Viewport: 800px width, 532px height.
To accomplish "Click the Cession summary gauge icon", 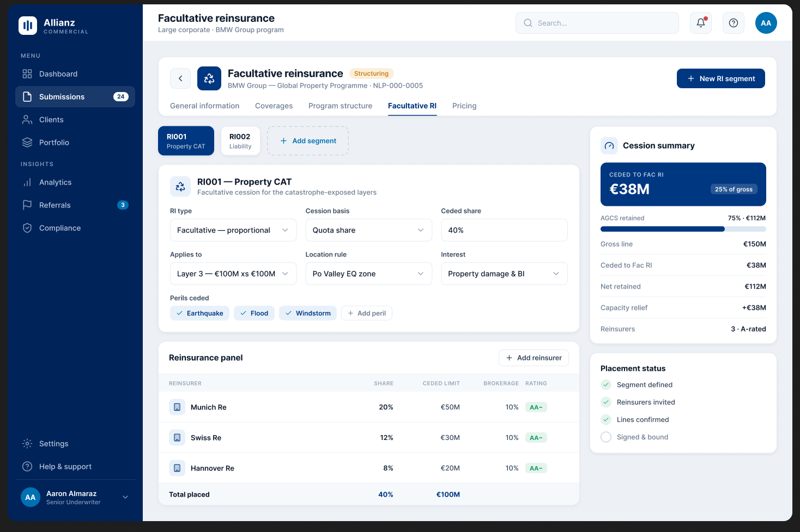I will 609,146.
